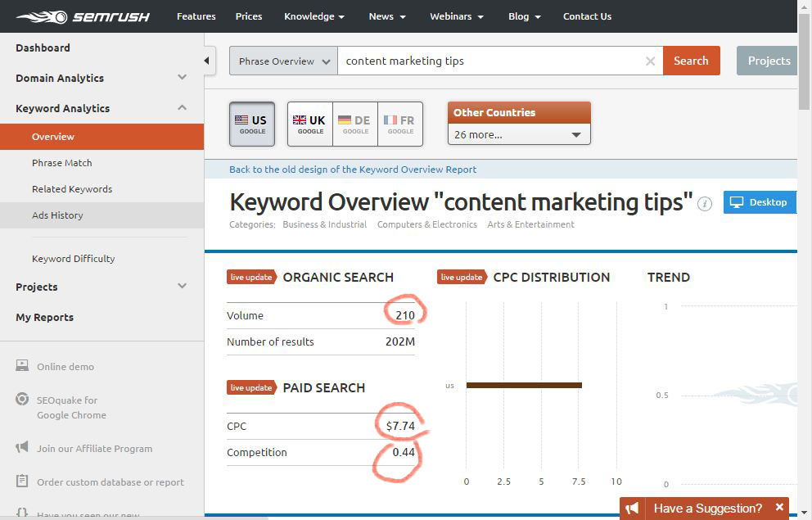Click Back to the old design link

[x=353, y=170]
